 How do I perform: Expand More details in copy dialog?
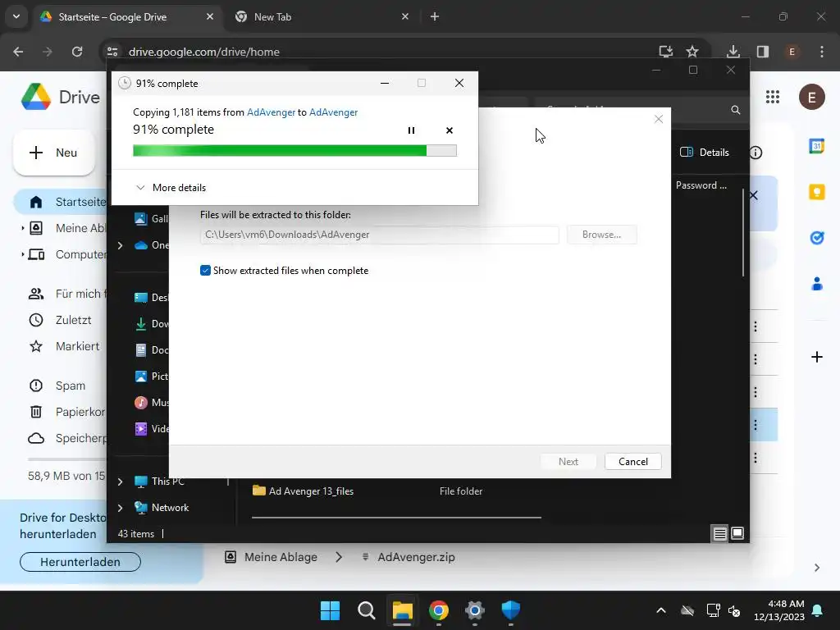point(171,188)
